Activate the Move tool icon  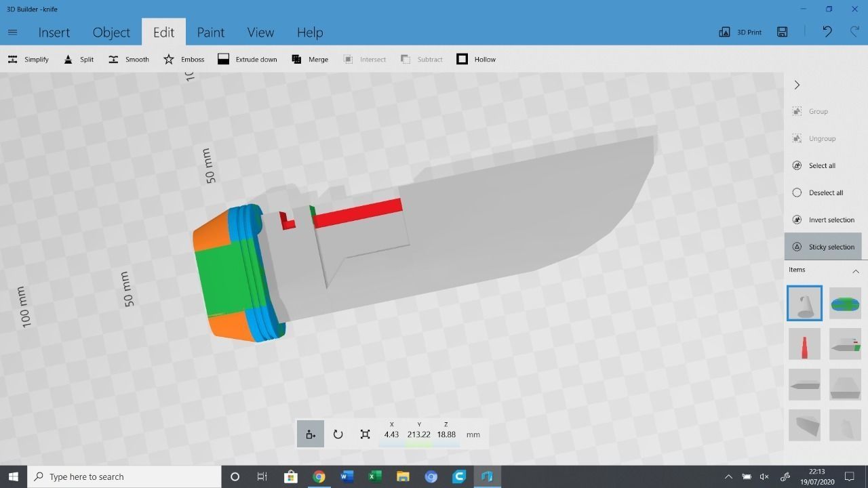tap(311, 434)
